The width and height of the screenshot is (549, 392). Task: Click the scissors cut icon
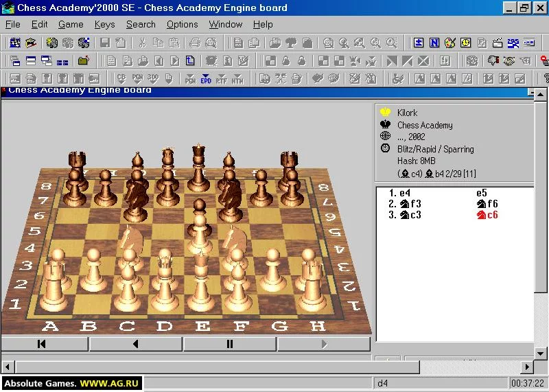tap(142, 43)
